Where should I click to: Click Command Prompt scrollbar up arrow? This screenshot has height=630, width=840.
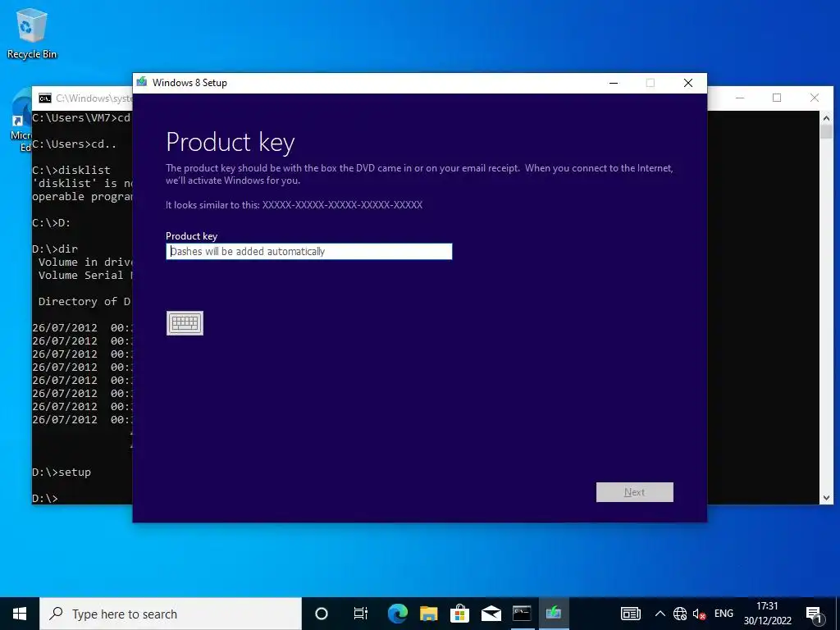tap(826, 118)
